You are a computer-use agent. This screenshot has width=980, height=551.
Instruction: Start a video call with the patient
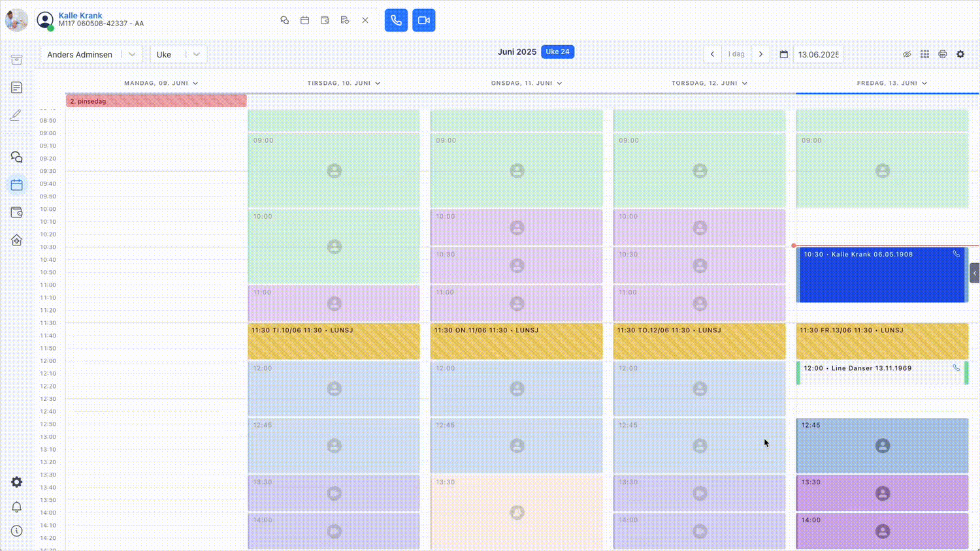pos(423,20)
